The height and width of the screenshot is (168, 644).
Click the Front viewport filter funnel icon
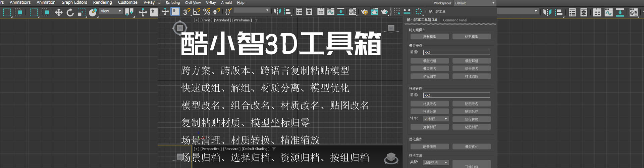click(x=256, y=20)
